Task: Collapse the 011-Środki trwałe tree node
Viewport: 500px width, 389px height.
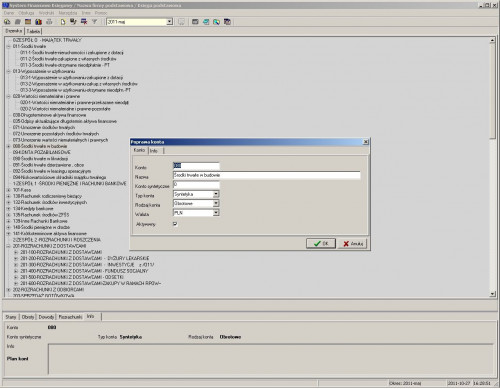Action: [x=9, y=46]
